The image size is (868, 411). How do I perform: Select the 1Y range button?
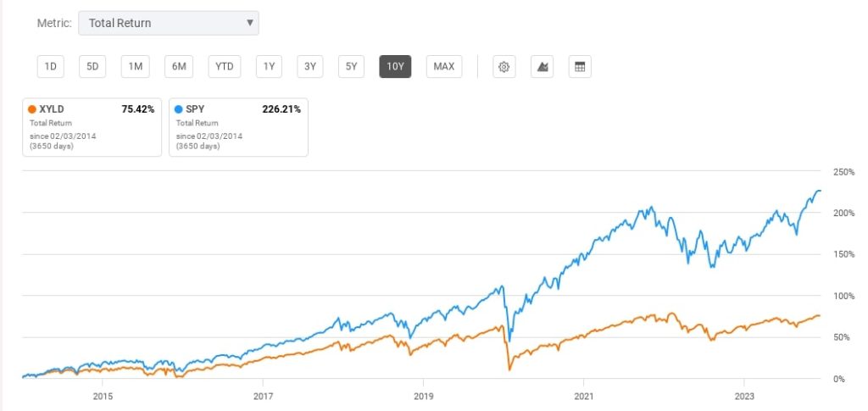click(x=270, y=67)
